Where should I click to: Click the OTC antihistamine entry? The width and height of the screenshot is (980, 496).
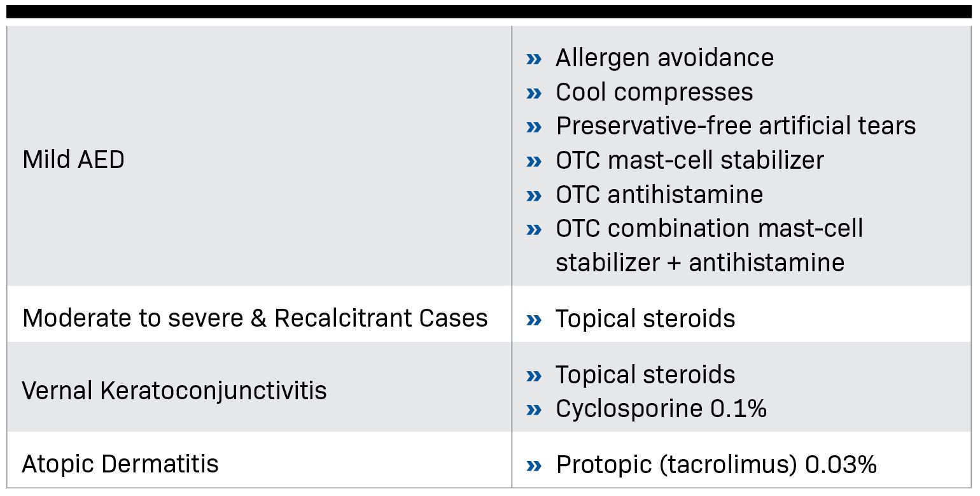coord(659,194)
